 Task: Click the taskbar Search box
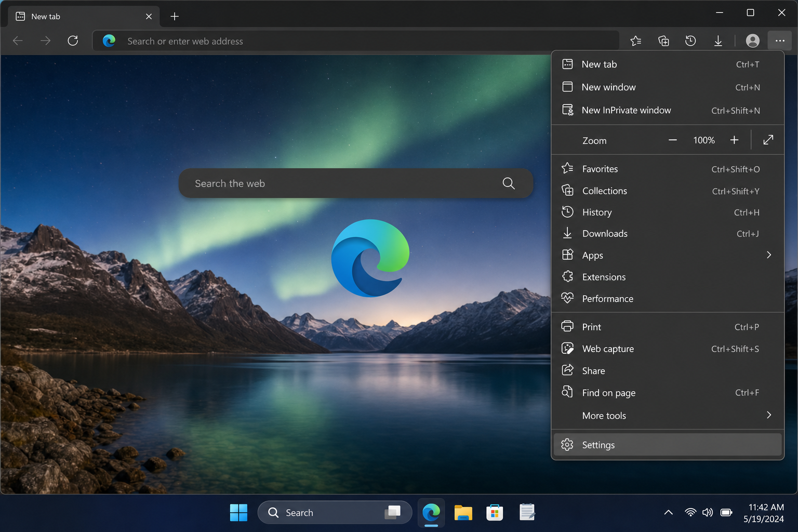click(335, 513)
